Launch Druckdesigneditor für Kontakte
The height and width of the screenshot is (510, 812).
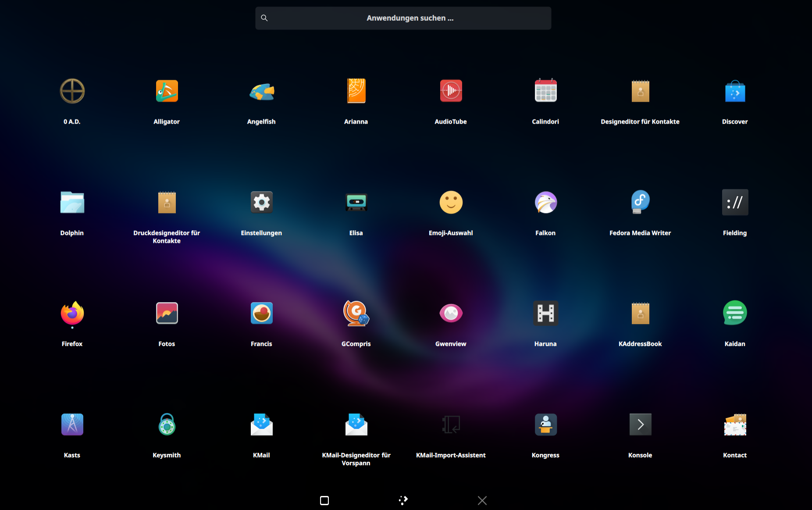(167, 202)
